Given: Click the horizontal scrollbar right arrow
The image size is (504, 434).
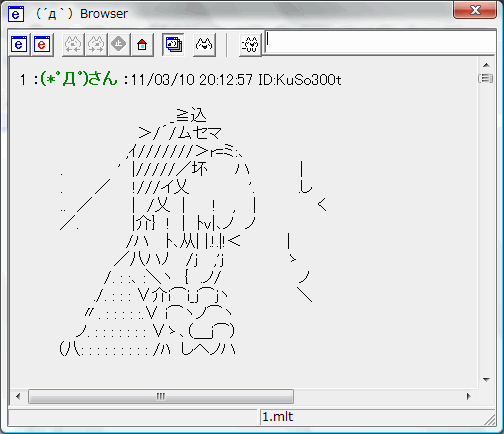Looking at the screenshot, I should pos(469,396).
